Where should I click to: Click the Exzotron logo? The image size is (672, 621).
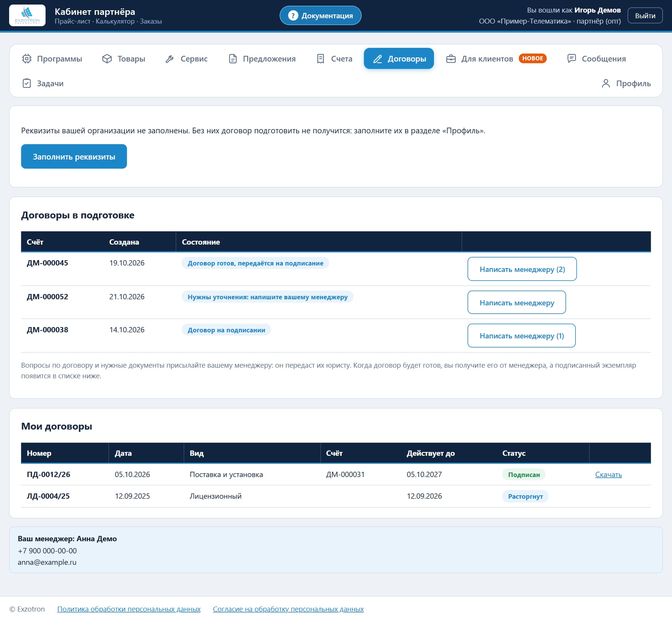click(x=27, y=16)
